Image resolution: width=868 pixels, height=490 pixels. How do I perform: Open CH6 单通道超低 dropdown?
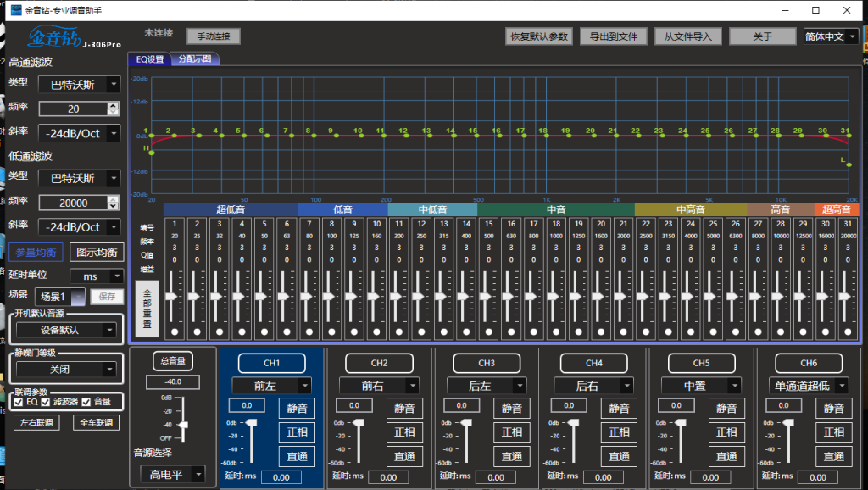click(809, 386)
